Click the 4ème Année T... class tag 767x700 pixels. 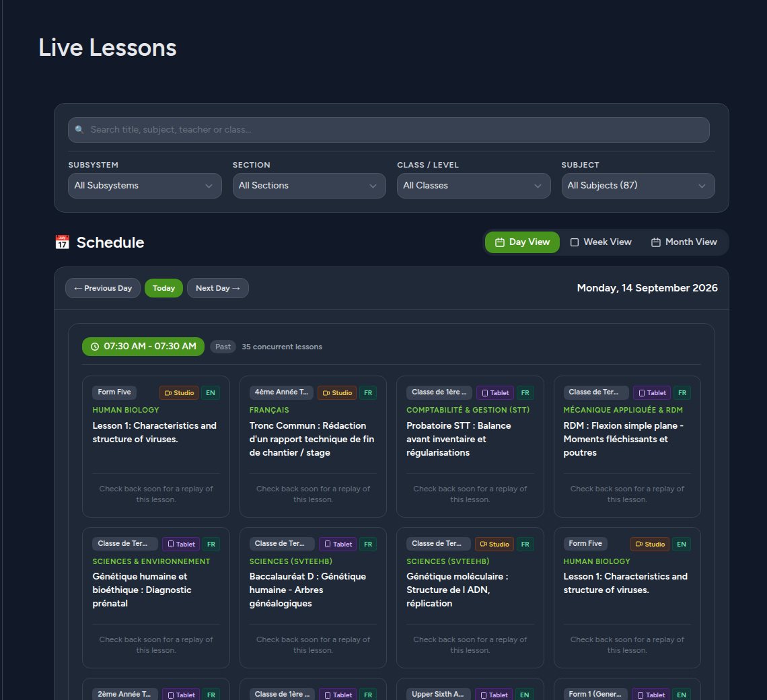pyautogui.click(x=282, y=392)
